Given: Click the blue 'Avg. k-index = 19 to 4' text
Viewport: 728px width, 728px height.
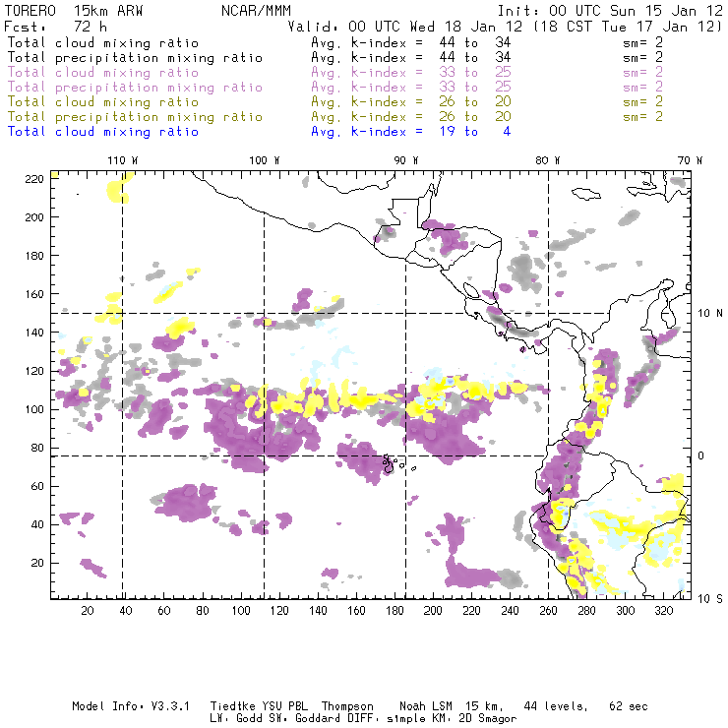Looking at the screenshot, I should (x=411, y=132).
